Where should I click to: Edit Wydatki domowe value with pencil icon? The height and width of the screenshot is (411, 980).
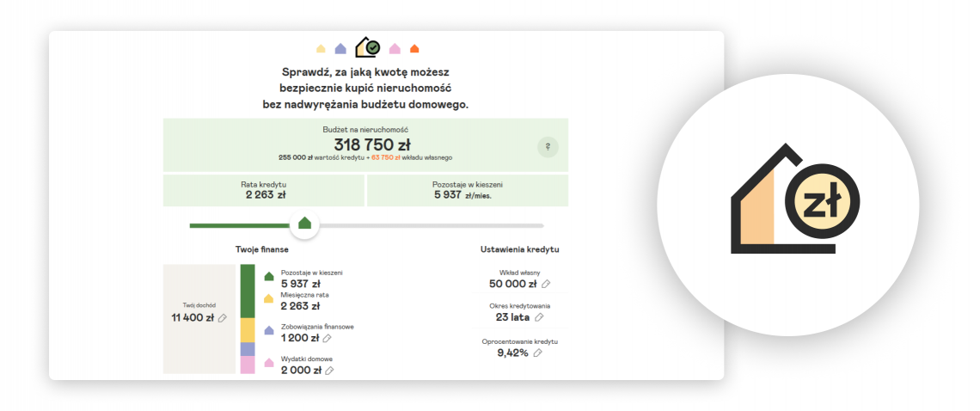pyautogui.click(x=329, y=371)
